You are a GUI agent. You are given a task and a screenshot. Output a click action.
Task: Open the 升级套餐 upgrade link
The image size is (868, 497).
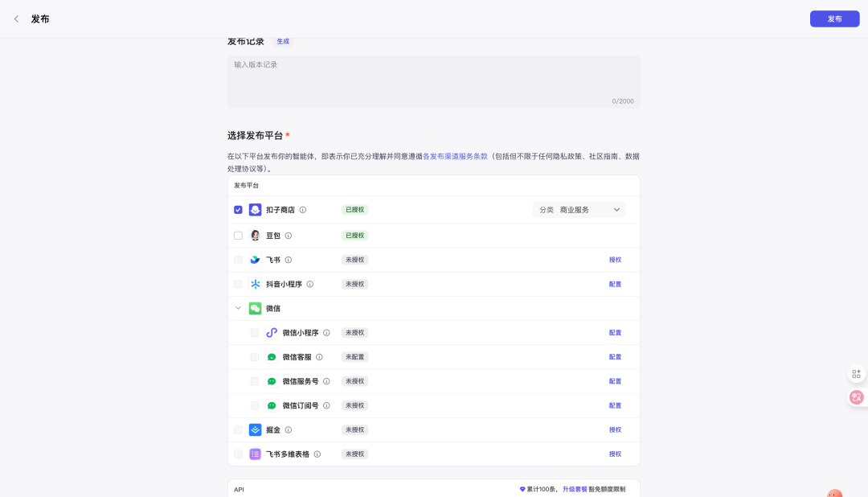[575, 489]
